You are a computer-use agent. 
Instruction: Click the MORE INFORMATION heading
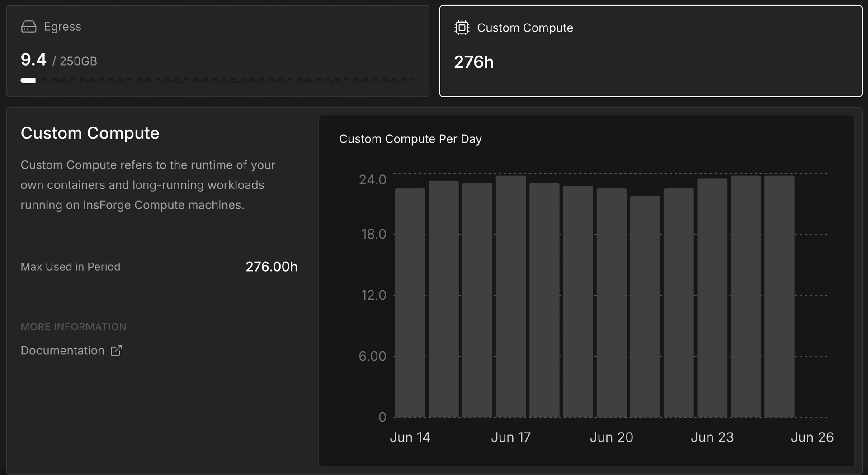click(x=74, y=327)
